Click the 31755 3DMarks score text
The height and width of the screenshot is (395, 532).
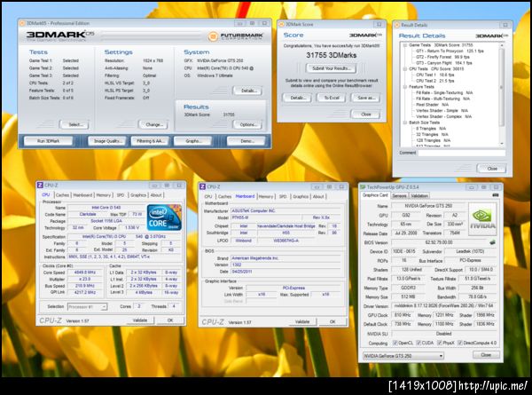coord(331,55)
